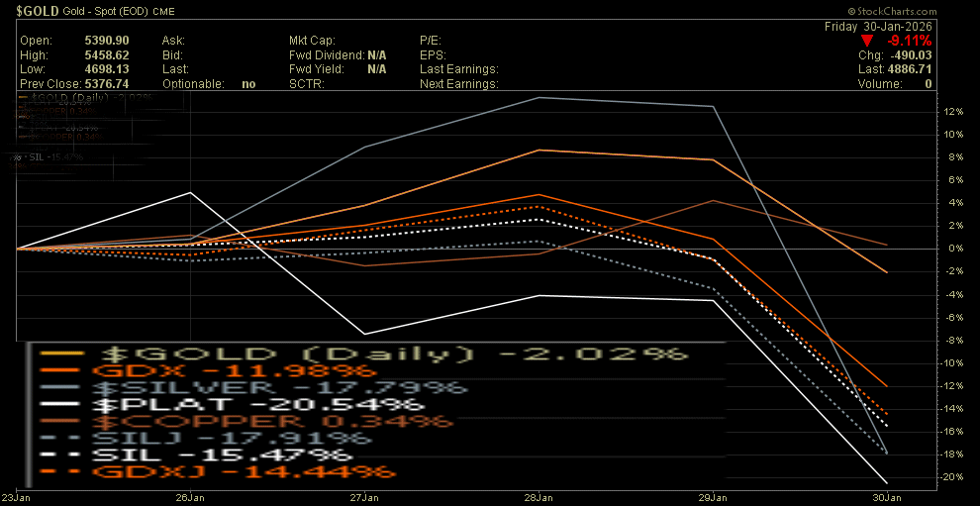Open the StockCharts.com copyright link

892,11
